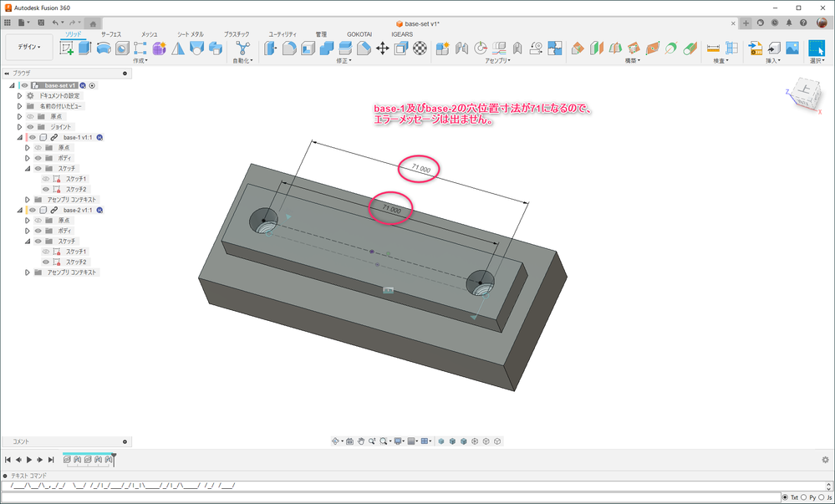The width and height of the screenshot is (835, 504).
Task: Select the Extrude tool
Action: pos(84,48)
